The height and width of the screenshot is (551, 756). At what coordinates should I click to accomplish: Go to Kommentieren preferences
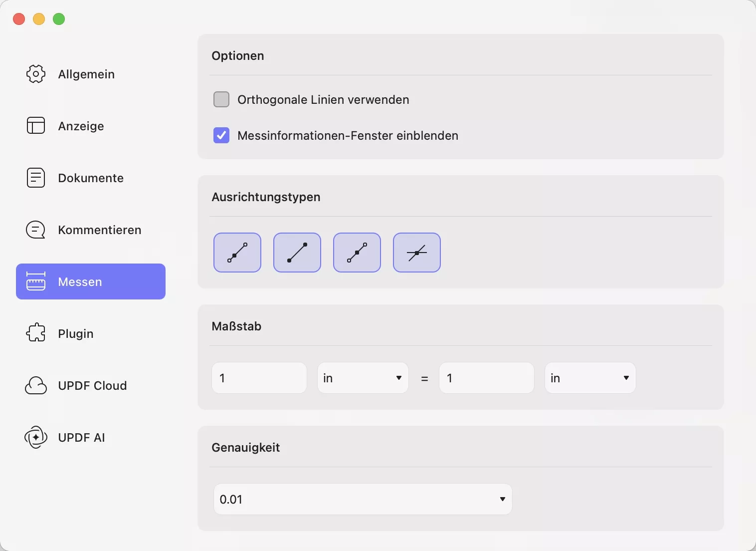pos(99,230)
